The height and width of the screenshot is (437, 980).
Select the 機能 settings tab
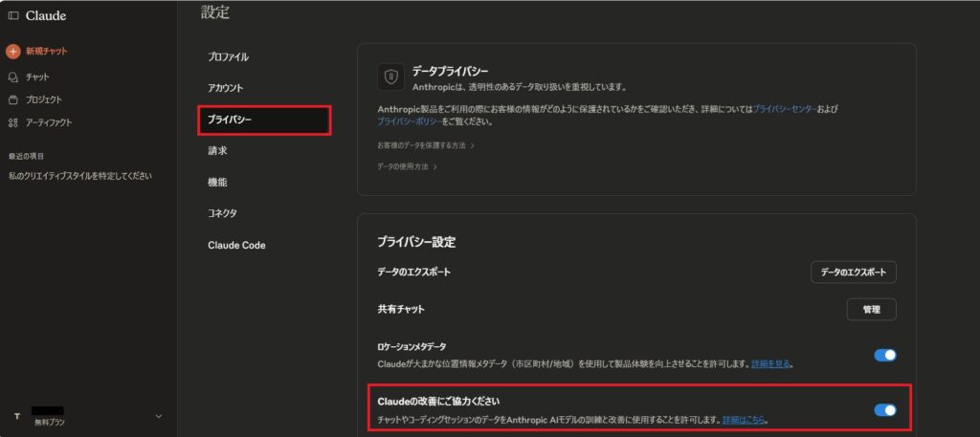[217, 183]
